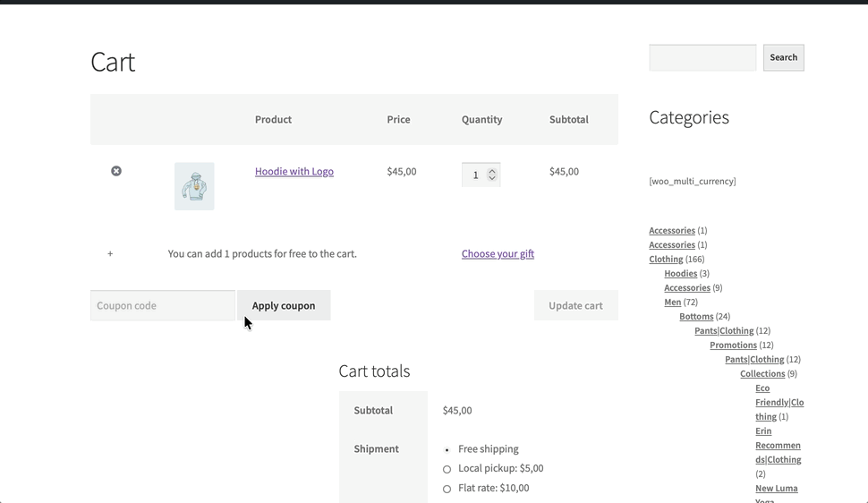The height and width of the screenshot is (503, 868).
Task: Choose Flat rate shipping option
Action: (x=447, y=489)
